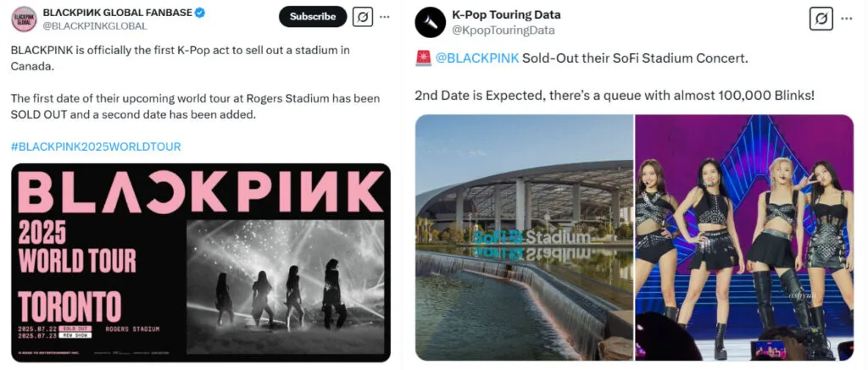Open Grok icon on the BLACKPINK GLOBAL post

click(x=363, y=17)
